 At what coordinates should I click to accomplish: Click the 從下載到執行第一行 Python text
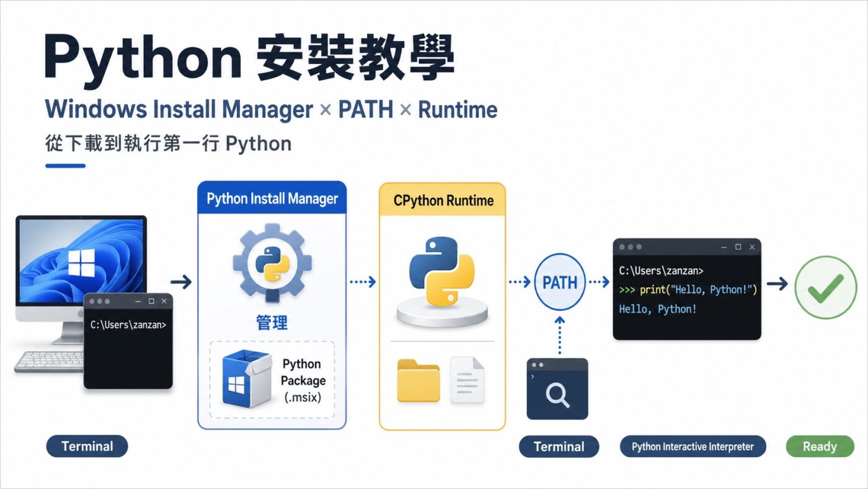click(x=168, y=144)
